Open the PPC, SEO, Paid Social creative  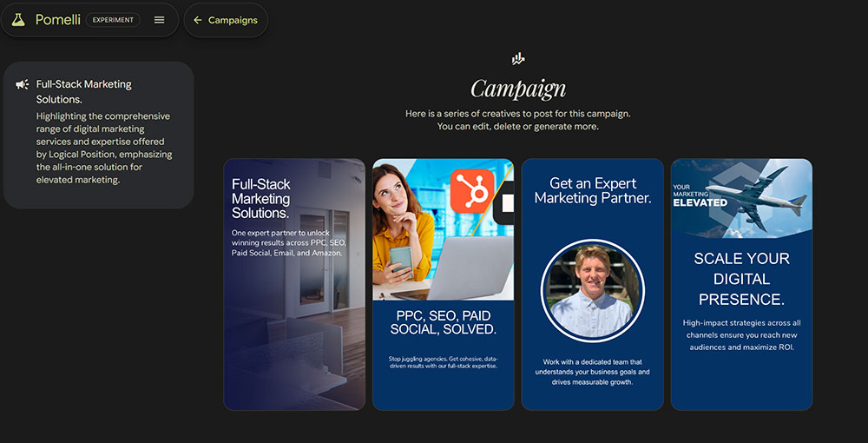point(444,285)
